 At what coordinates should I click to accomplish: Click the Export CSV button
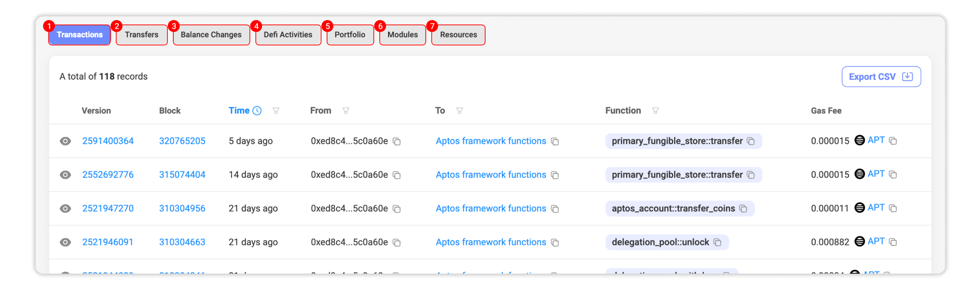[x=881, y=77]
